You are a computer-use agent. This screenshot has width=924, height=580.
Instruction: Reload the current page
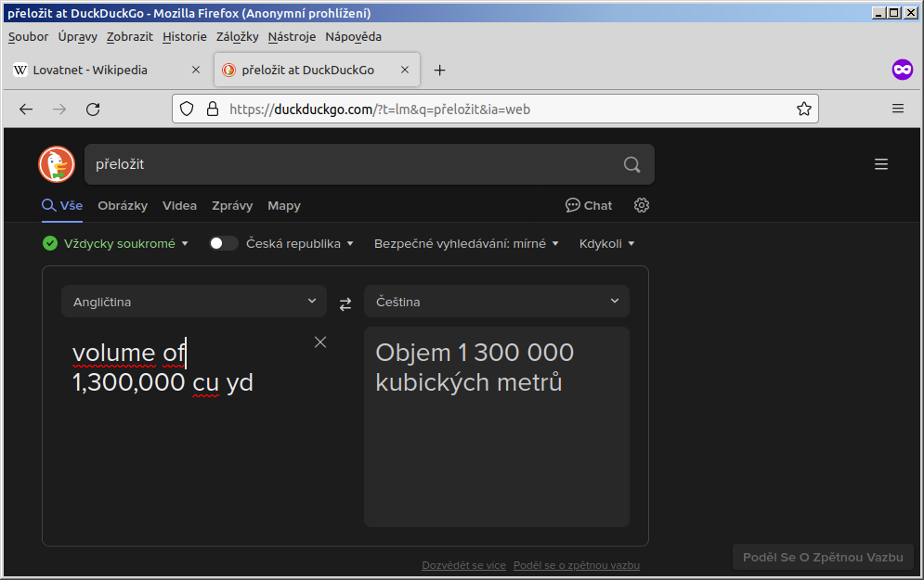point(93,109)
